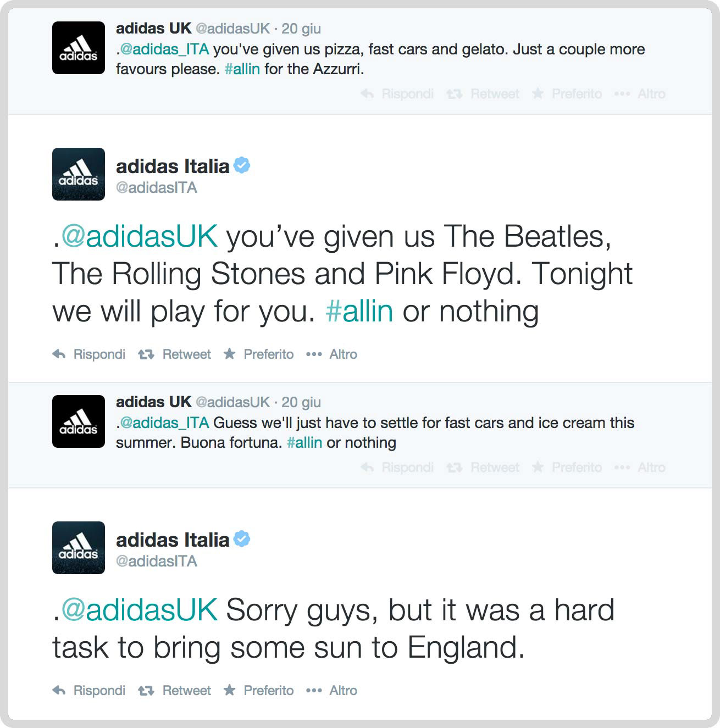Image resolution: width=720 pixels, height=728 pixels.
Task: Favorite the England sun tweet with the star
Action: pyautogui.click(x=230, y=690)
